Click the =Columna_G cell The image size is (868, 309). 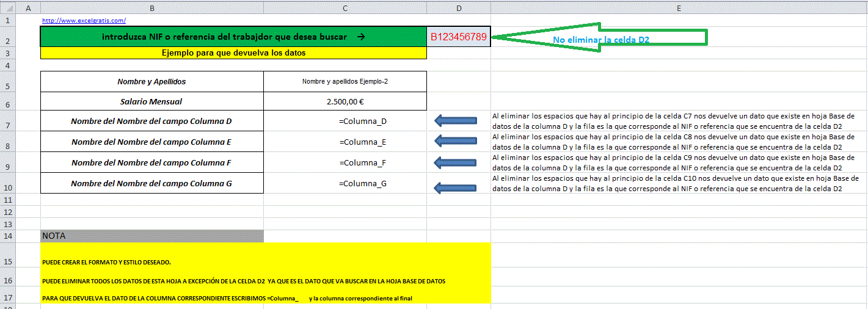pos(345,183)
